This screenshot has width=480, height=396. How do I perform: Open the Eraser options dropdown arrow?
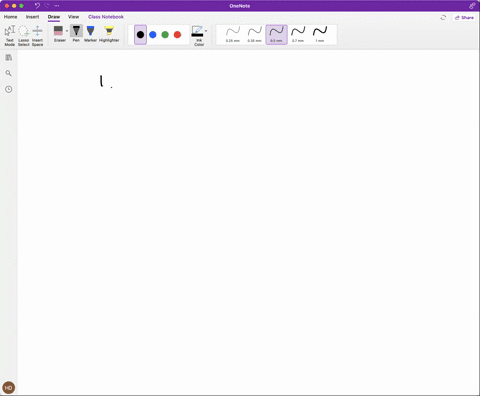tap(67, 31)
